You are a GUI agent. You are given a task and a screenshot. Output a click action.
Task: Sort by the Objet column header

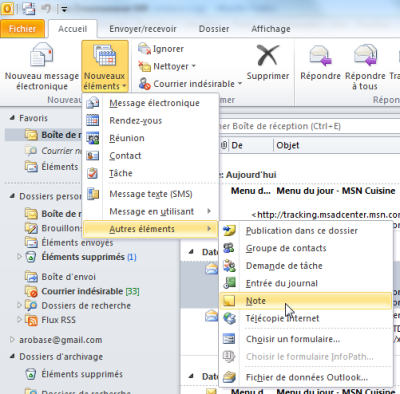[337, 145]
